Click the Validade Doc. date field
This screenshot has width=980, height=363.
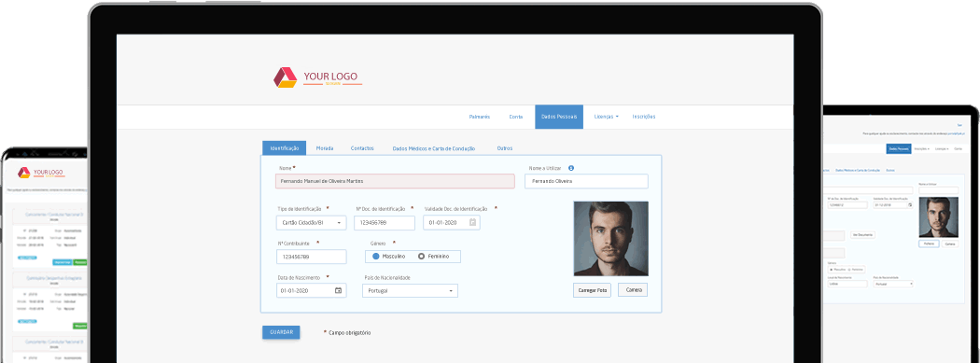click(451, 222)
